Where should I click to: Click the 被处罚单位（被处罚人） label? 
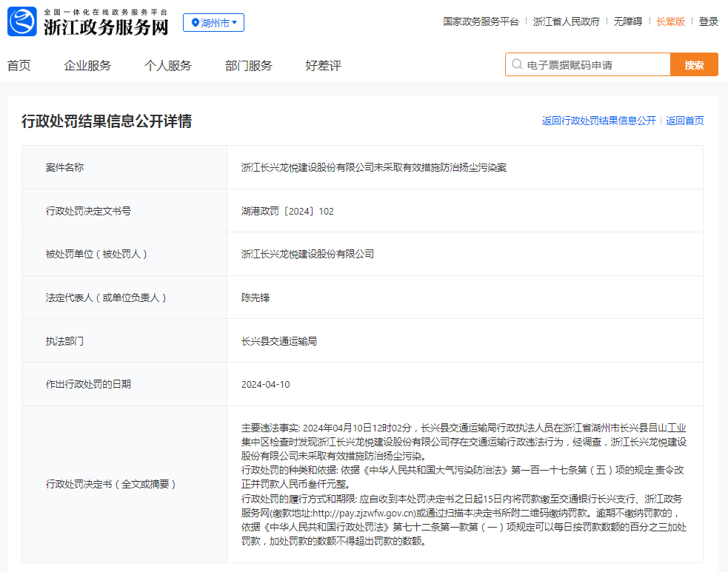tap(96, 254)
